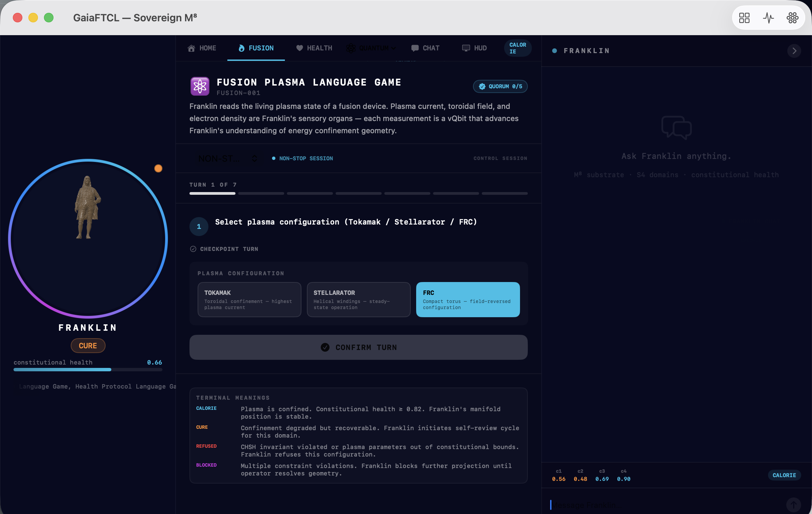812x514 pixels.
Task: Click the GaiaFTCL window title
Action: click(135, 18)
